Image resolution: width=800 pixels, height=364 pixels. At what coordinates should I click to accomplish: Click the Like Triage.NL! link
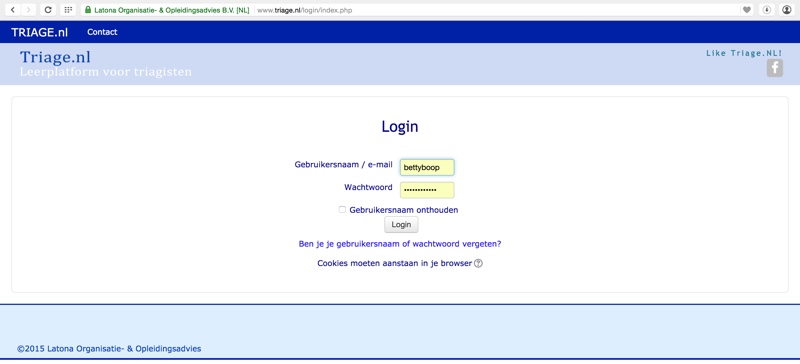744,53
